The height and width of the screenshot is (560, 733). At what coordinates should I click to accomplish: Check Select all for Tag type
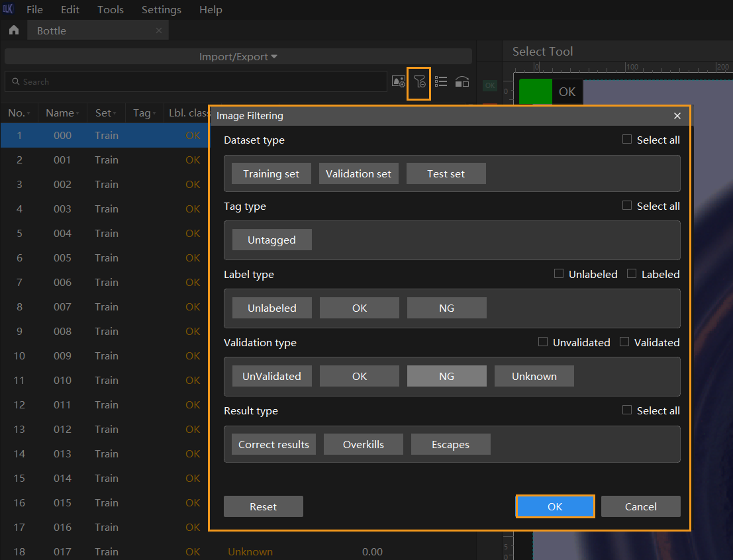[x=627, y=206]
